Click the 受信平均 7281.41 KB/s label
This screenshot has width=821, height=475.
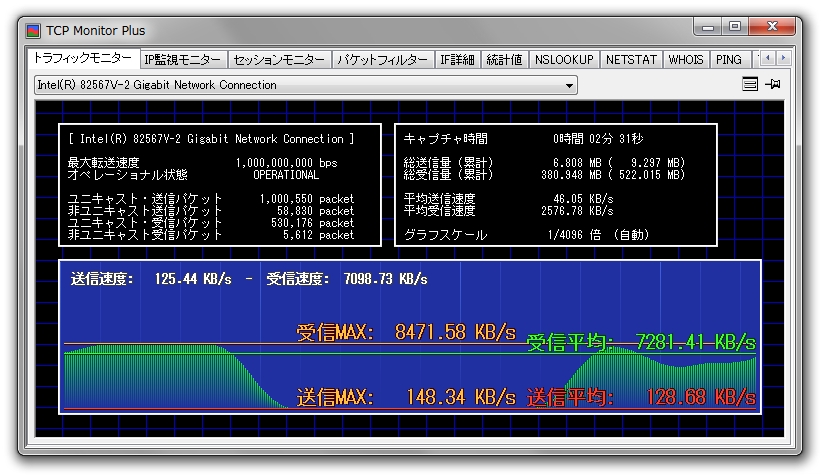coord(641,343)
